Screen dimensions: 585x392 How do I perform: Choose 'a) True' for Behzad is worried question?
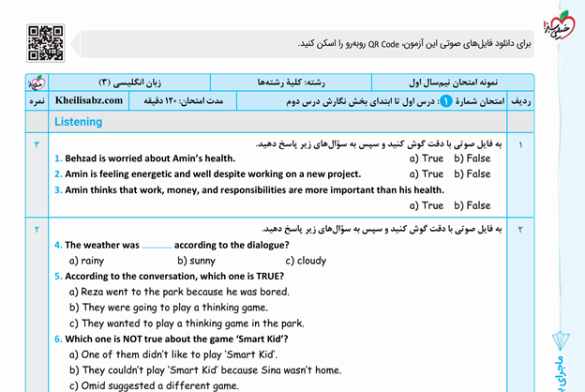click(x=427, y=158)
